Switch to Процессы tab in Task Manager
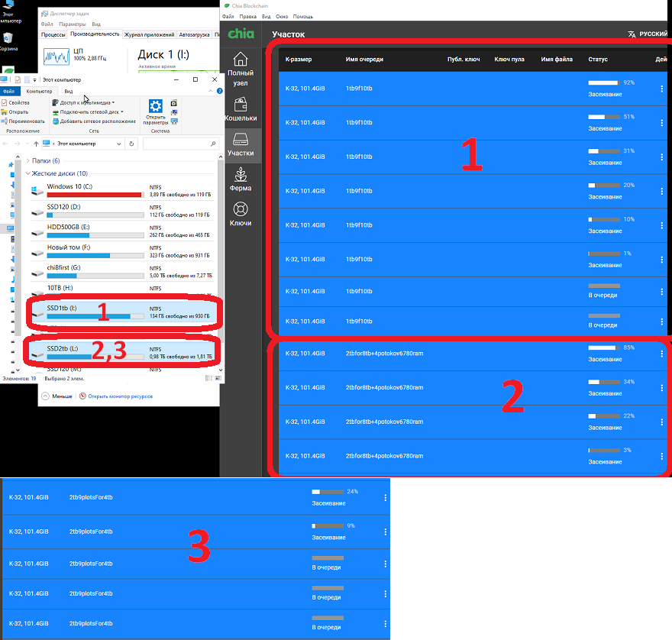 [53, 34]
